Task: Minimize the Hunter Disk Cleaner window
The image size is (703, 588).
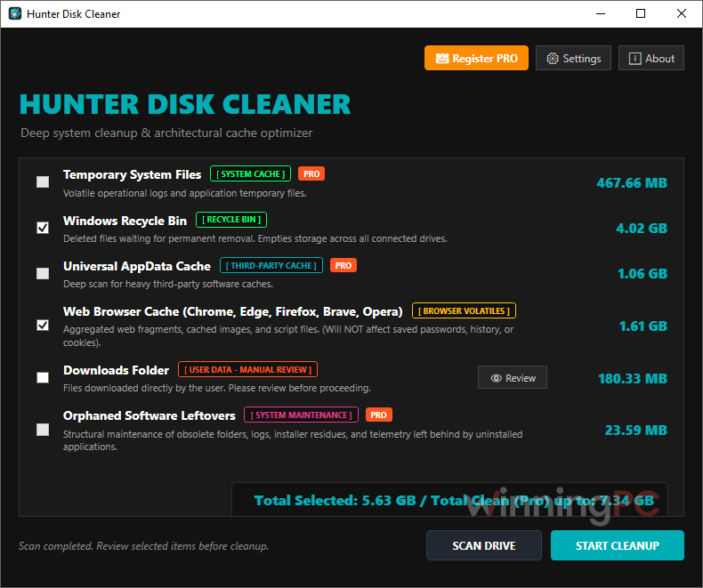Action: 601,13
